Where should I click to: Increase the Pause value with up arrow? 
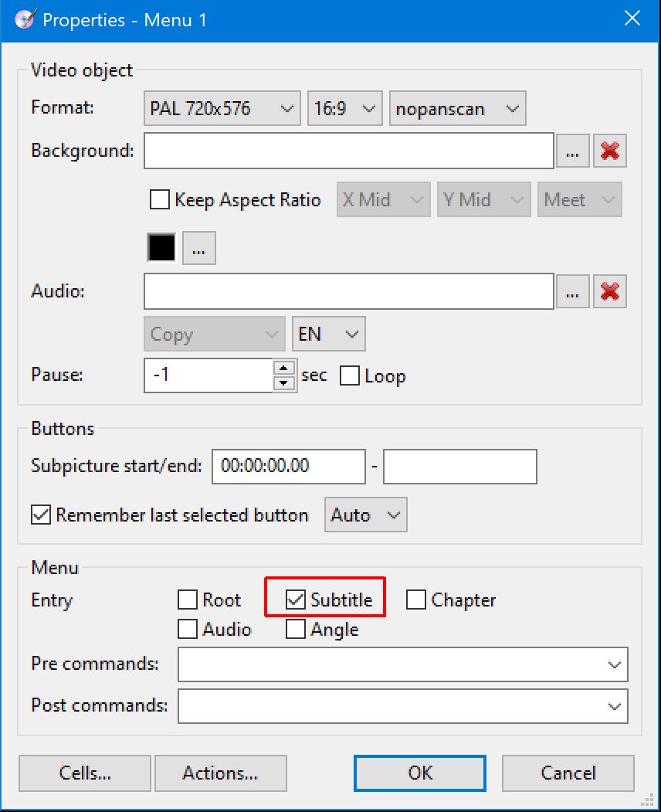point(285,369)
